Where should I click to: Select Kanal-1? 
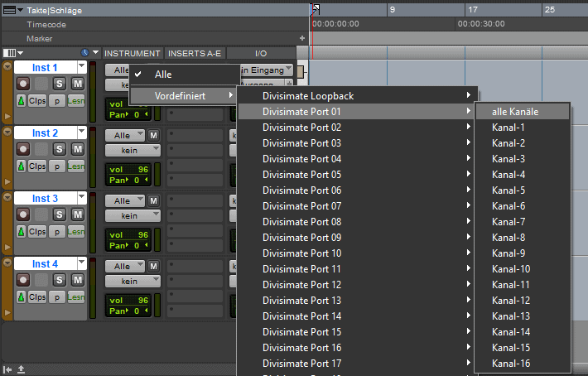[523, 128]
